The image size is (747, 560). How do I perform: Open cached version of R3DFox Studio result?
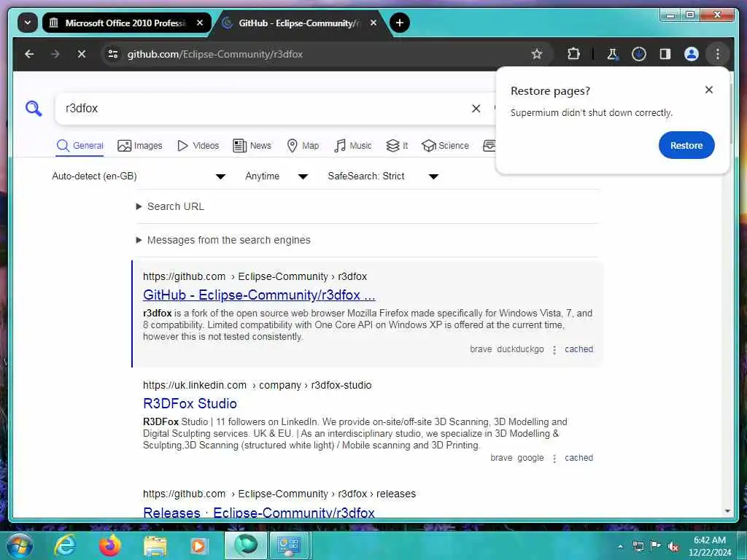(578, 458)
